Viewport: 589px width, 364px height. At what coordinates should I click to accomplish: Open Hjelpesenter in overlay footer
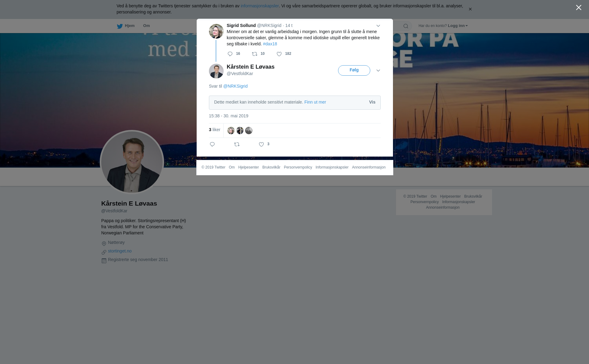[248, 167]
